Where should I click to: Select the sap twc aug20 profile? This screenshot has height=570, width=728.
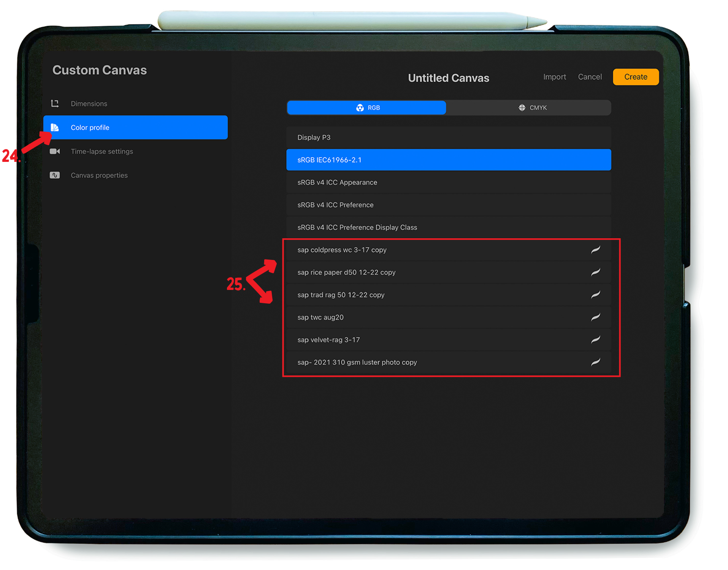(449, 317)
